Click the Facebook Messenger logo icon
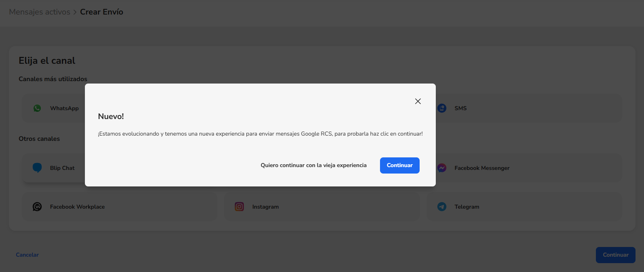 [442, 168]
